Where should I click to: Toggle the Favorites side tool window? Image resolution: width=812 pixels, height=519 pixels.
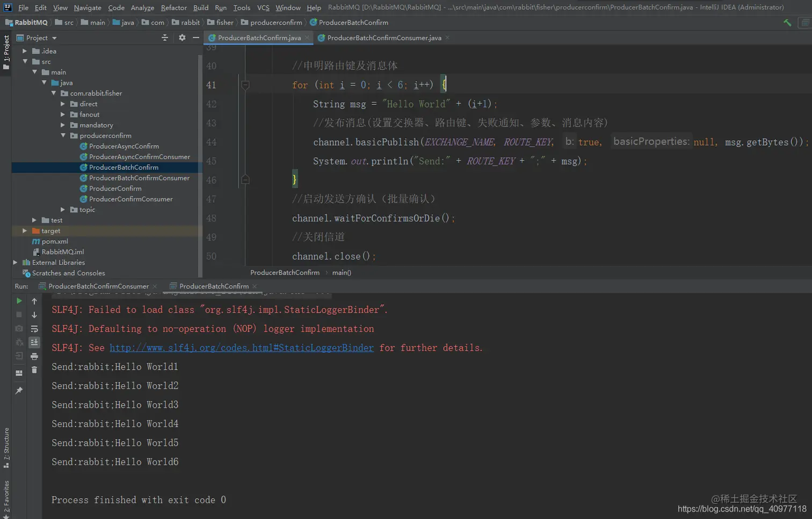click(x=6, y=499)
